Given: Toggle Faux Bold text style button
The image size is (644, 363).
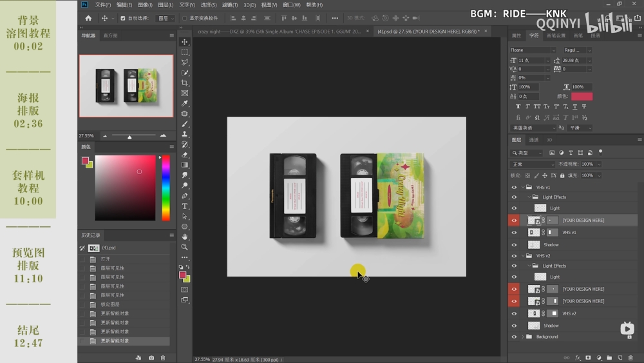Looking at the screenshot, I should 518,106.
